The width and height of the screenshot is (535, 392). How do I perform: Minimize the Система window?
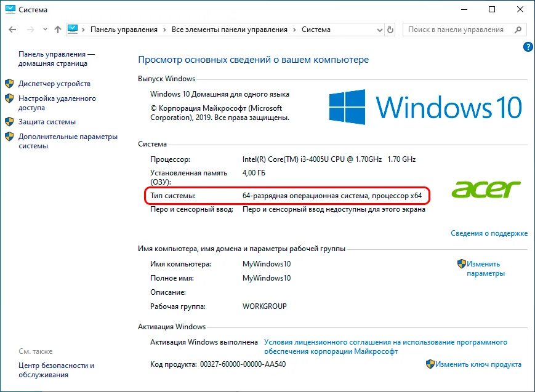(464, 9)
